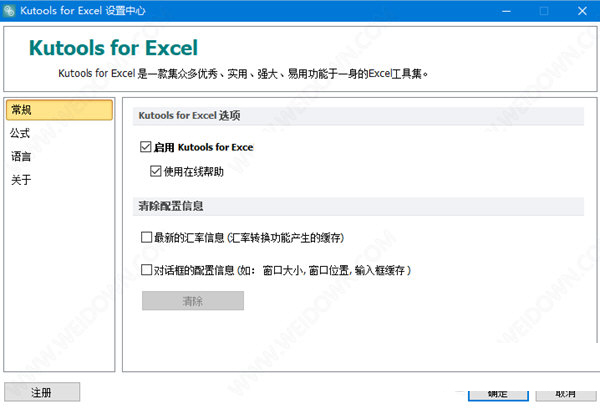Image resolution: width=600 pixels, height=409 pixels.
Task: Open the 公式 settings category
Action: (x=20, y=133)
